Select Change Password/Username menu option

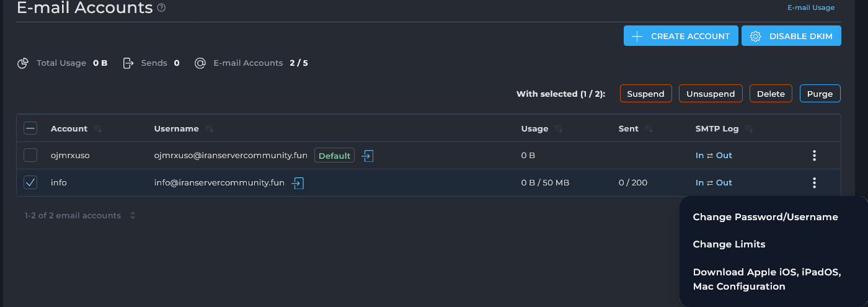click(x=765, y=217)
